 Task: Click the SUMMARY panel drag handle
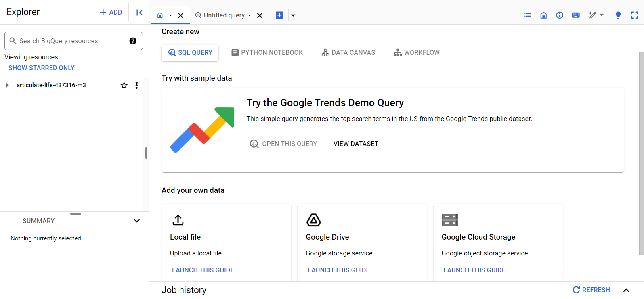point(76,214)
